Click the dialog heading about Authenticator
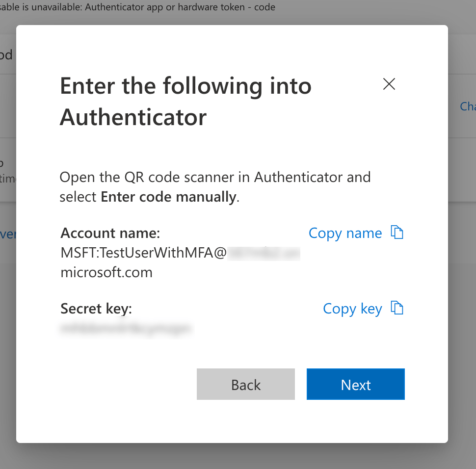The width and height of the screenshot is (476, 469). 185,102
